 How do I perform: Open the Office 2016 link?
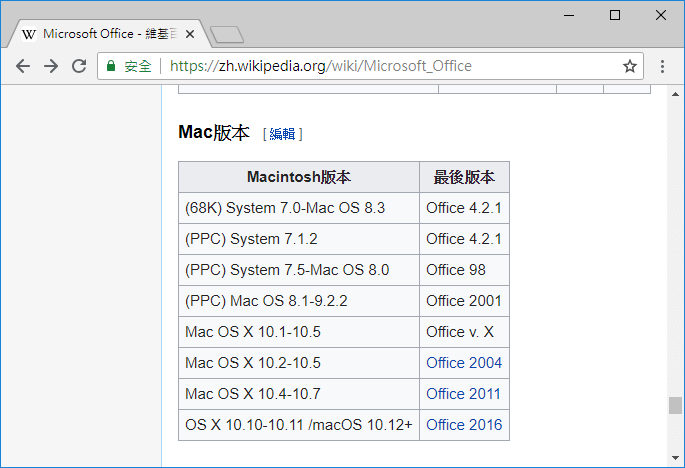tap(464, 425)
